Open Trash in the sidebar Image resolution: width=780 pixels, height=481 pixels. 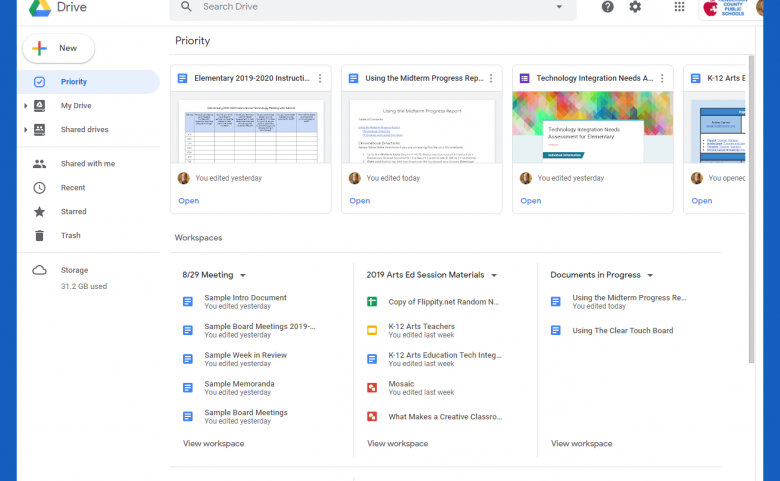point(70,236)
